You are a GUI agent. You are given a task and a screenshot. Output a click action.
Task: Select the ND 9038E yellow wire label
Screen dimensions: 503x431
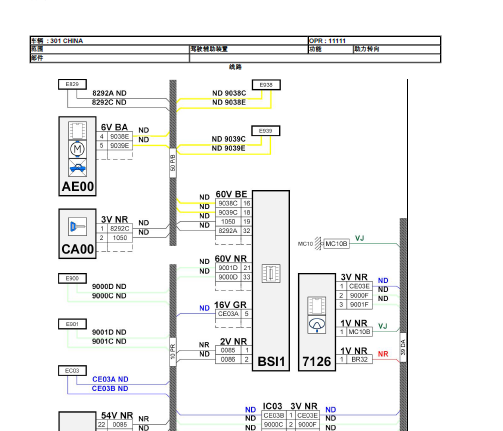click(229, 102)
